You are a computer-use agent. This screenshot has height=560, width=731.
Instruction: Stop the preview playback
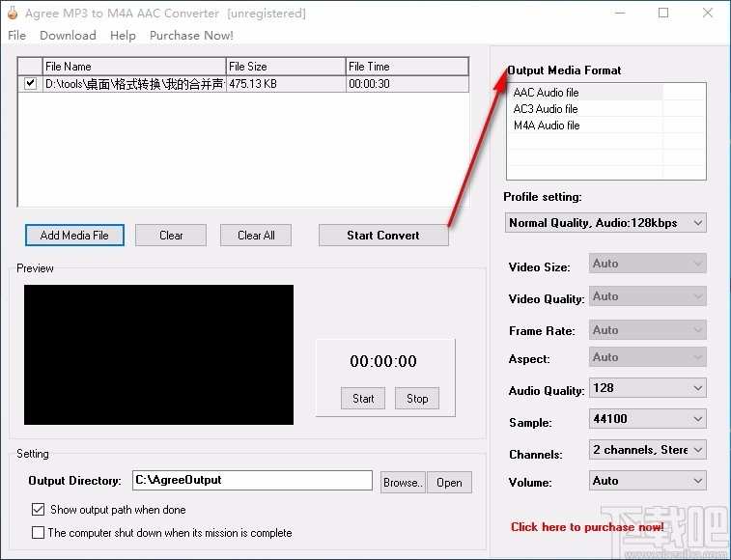point(417,398)
